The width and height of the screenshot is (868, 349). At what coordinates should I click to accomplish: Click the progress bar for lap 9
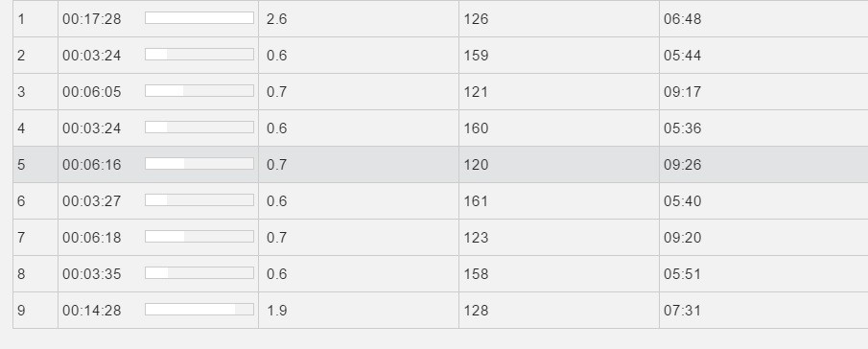(199, 309)
